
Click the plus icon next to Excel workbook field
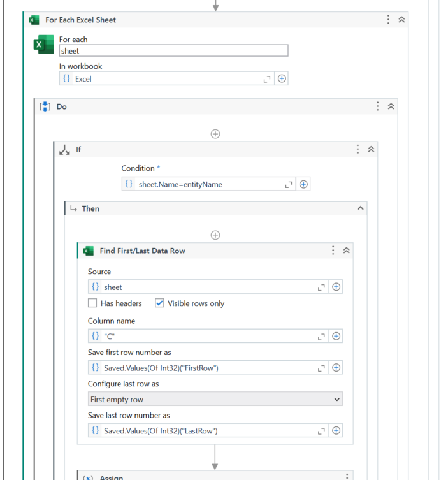282,79
